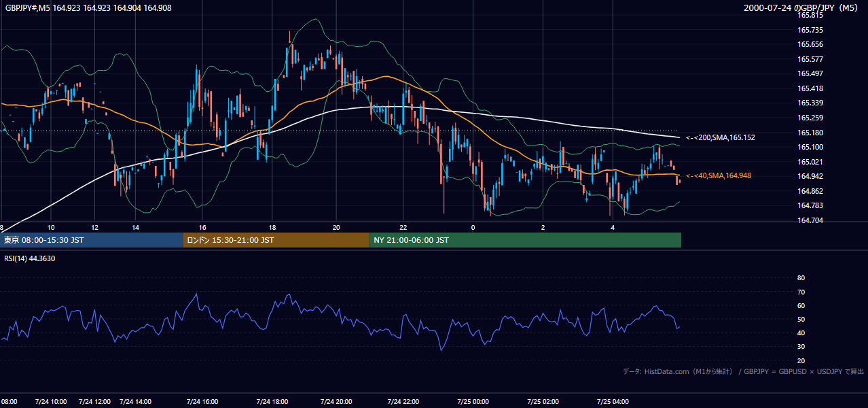
Task: Click RSI scale value 80
Action: point(801,278)
